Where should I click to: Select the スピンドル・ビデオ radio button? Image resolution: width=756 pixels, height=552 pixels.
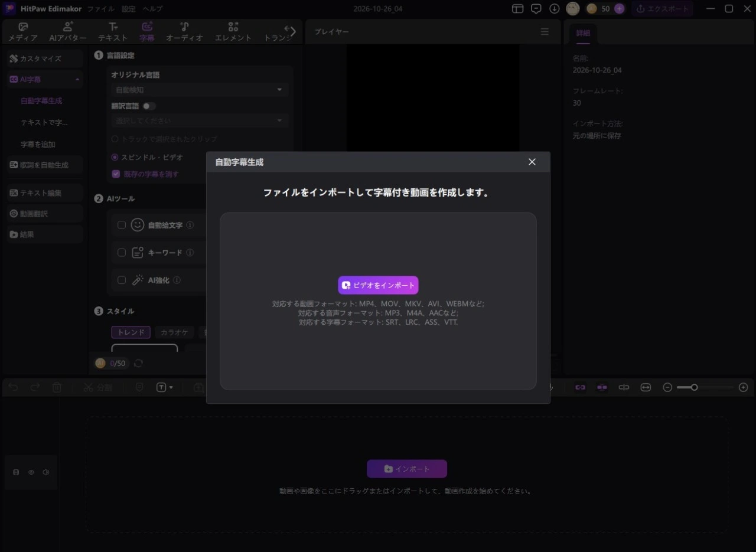pyautogui.click(x=115, y=158)
